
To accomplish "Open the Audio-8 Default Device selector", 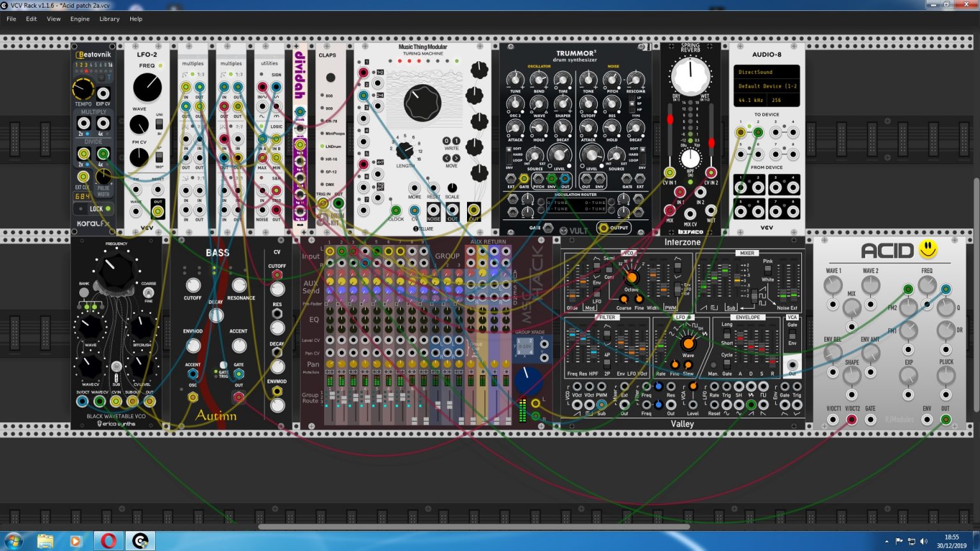I will [x=766, y=86].
